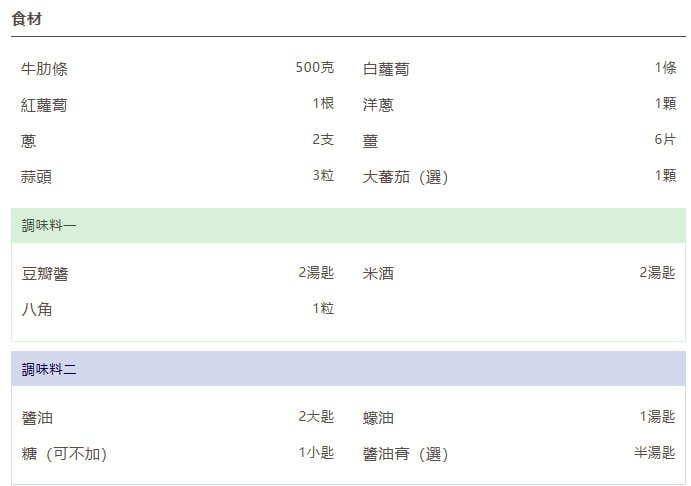Click the 白蘿蔔 ingredient
The width and height of the screenshot is (691, 486).
(386, 69)
